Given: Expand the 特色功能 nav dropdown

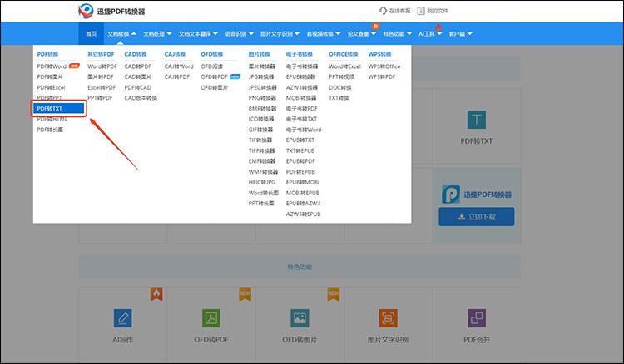Looking at the screenshot, I should pyautogui.click(x=397, y=34).
